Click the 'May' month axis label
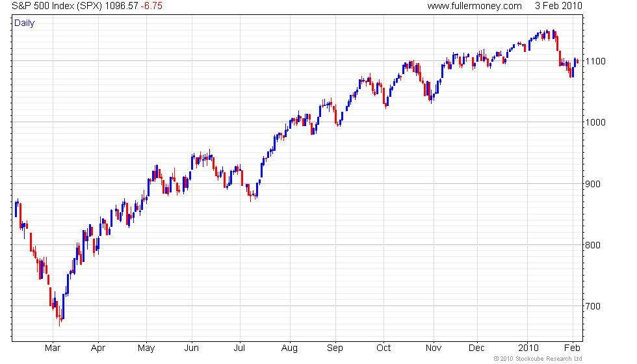This screenshot has height=364, width=637. click(146, 348)
